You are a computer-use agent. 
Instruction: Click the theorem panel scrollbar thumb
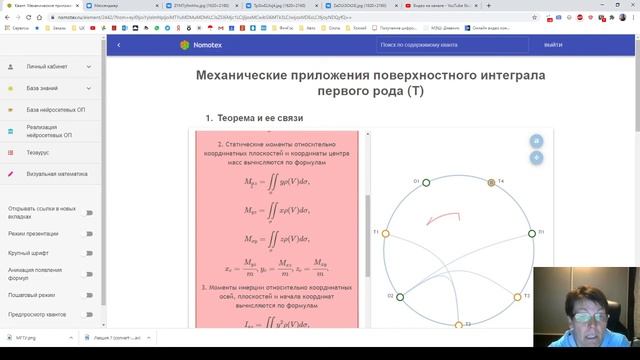(368, 236)
